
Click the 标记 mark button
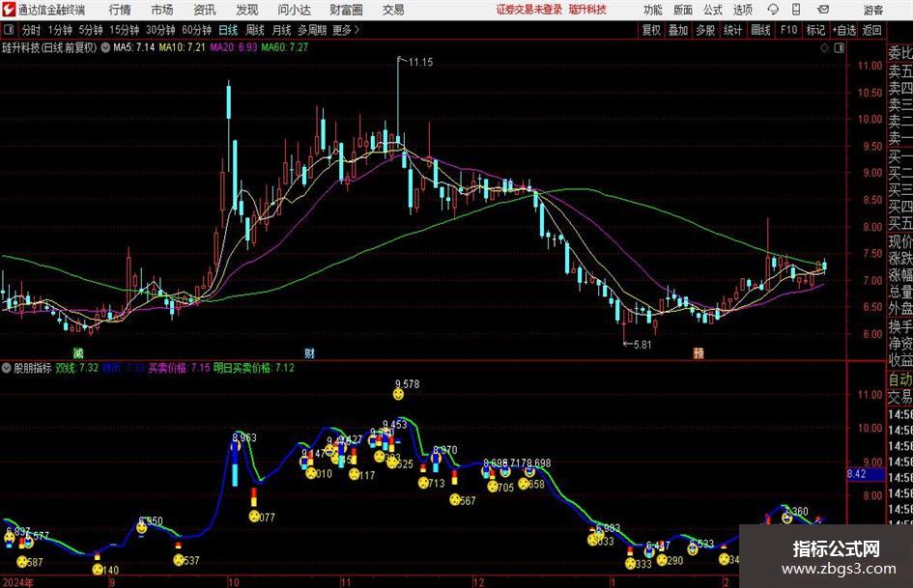pos(815,30)
